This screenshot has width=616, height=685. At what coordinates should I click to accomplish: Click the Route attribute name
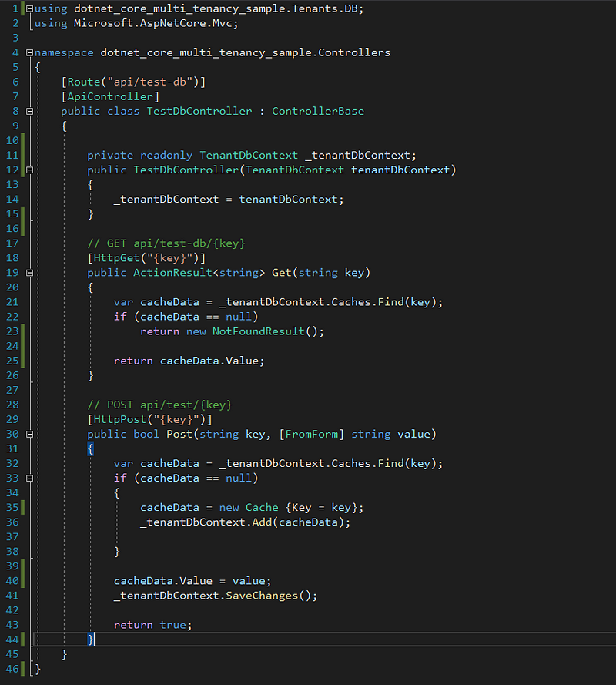click(84, 82)
